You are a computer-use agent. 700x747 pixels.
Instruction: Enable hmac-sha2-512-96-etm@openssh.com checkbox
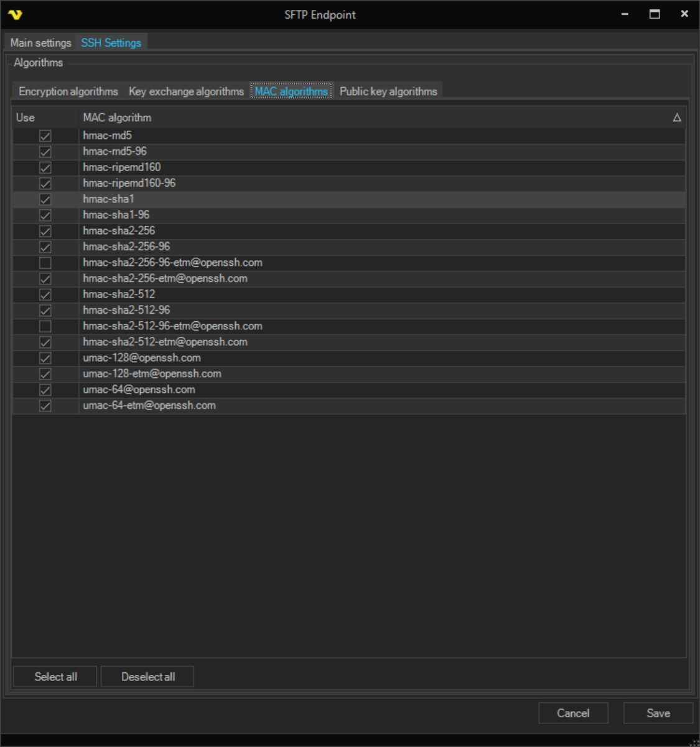point(45,326)
